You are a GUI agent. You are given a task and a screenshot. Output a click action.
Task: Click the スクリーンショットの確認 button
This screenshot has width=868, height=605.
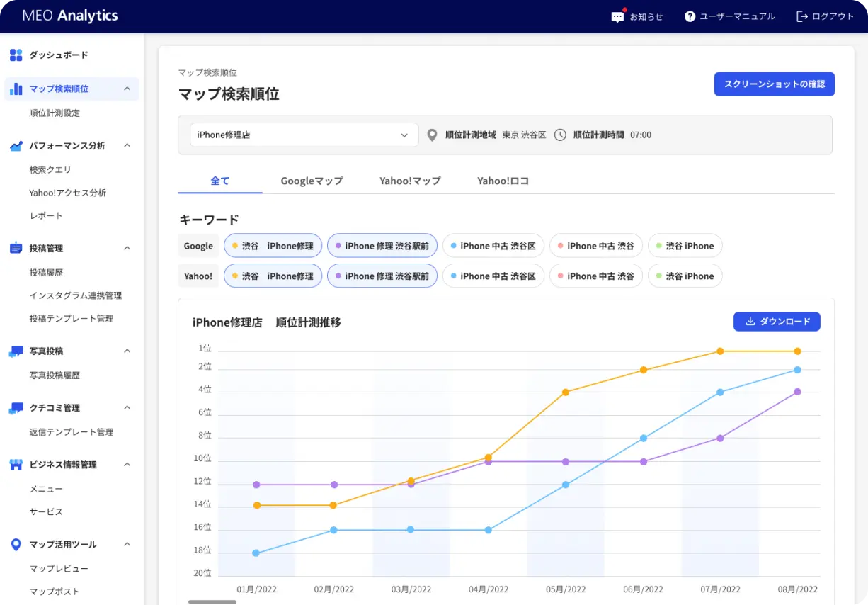pos(774,84)
